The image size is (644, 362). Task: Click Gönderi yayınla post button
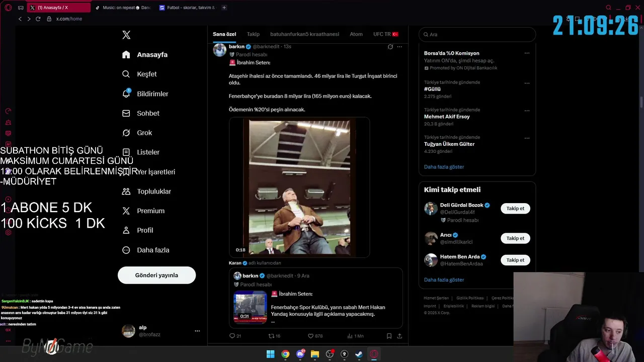(x=156, y=275)
